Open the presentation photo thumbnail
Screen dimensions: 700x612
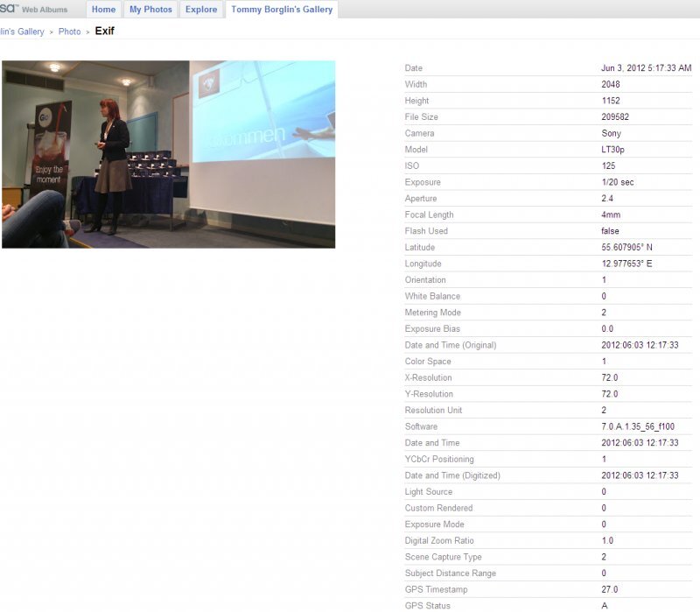[168, 154]
